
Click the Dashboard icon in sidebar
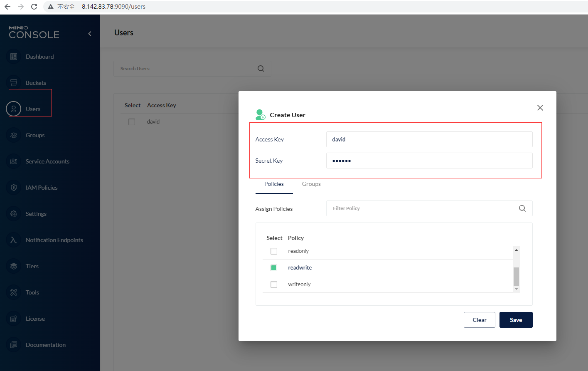point(14,57)
